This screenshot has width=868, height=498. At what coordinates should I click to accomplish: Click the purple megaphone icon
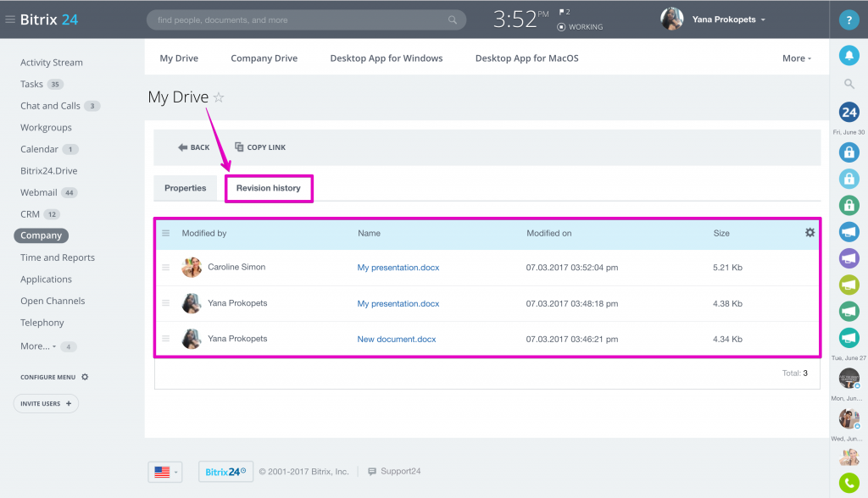point(849,258)
